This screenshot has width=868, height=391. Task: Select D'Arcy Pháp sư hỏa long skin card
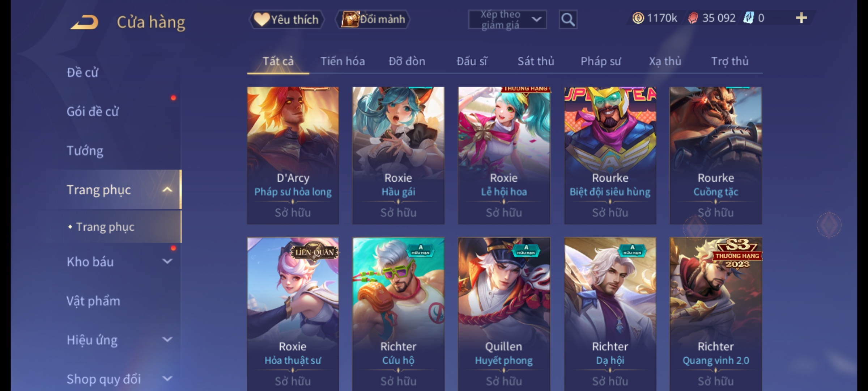coord(293,155)
